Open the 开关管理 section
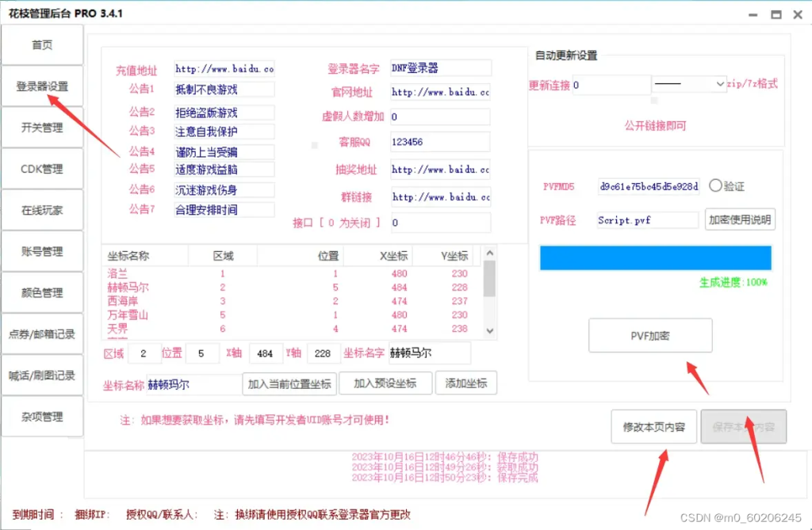812x530 pixels. coord(40,127)
